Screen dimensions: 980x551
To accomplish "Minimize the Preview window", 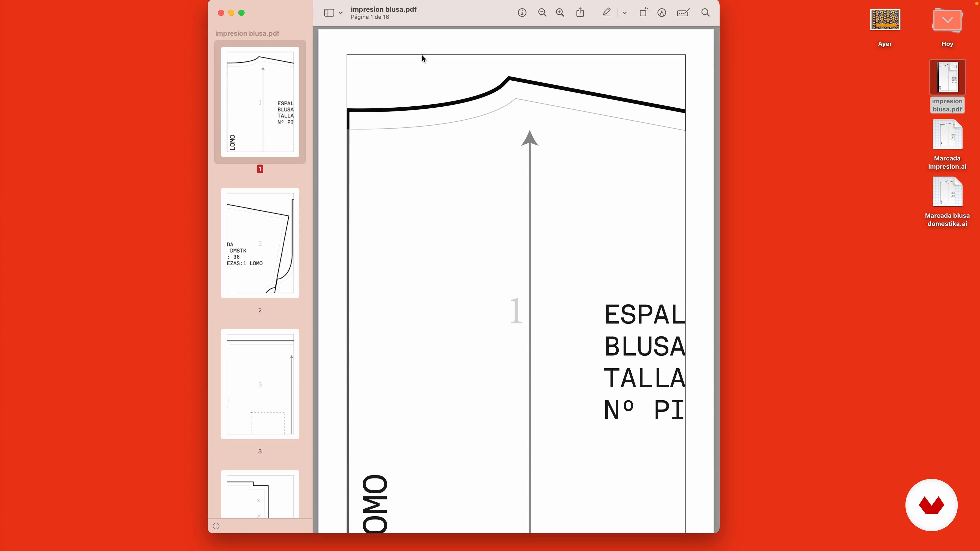I will [x=231, y=13].
